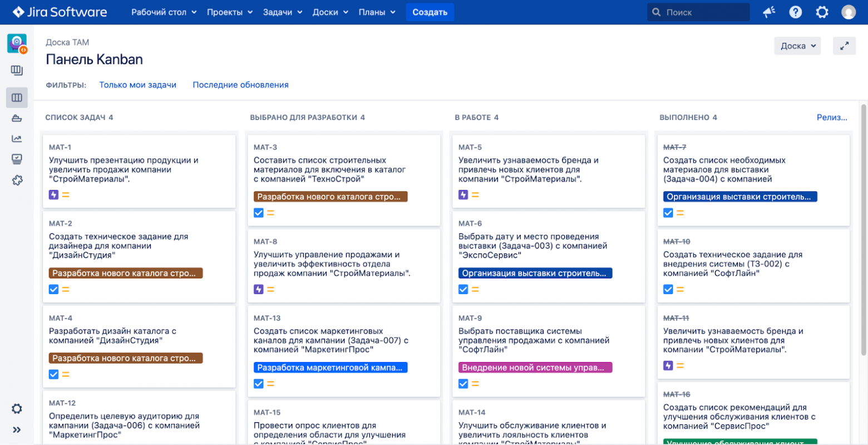Image resolution: width=868 pixels, height=445 pixels.
Task: Open the 'Проекты' menu
Action: 229,11
